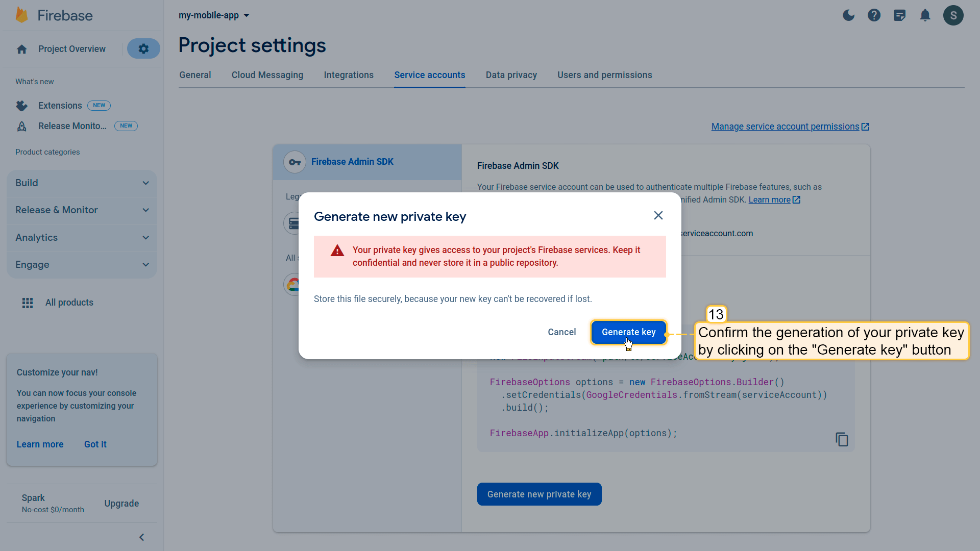This screenshot has height=551, width=980.
Task: Collapse the sidebar with the chevron
Action: pyautogui.click(x=142, y=537)
